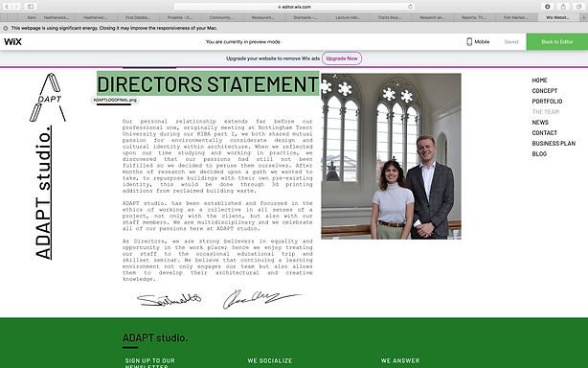Switch to the Fish Market... tab
Viewport: 588px width, 368px height.
click(516, 17)
